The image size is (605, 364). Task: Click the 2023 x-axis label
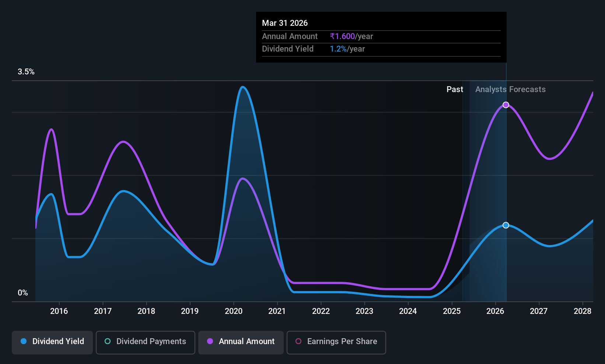point(364,311)
